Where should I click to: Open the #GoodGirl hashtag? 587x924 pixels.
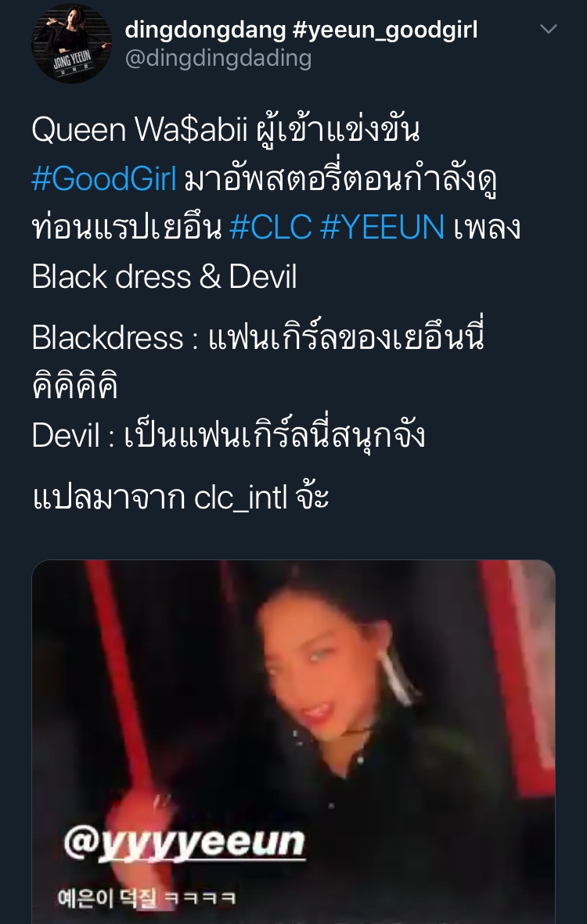[x=104, y=179]
